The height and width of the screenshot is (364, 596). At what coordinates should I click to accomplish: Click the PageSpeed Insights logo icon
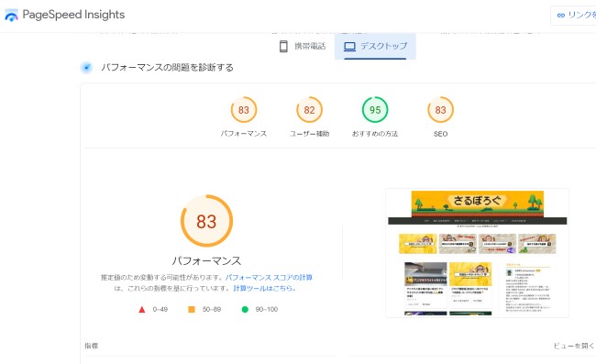(x=11, y=15)
